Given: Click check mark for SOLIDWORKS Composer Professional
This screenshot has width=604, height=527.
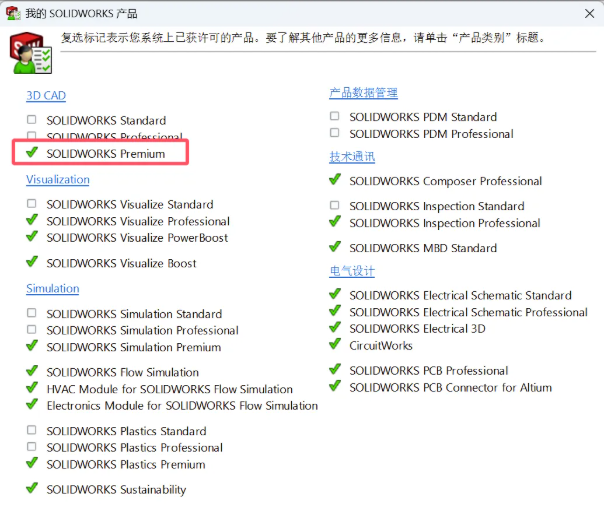Looking at the screenshot, I should point(335,180).
